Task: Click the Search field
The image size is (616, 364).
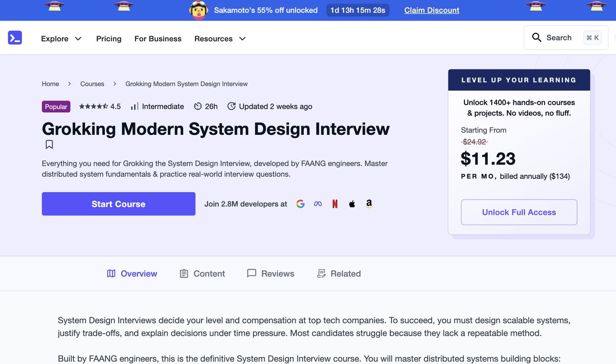Action: tap(566, 37)
